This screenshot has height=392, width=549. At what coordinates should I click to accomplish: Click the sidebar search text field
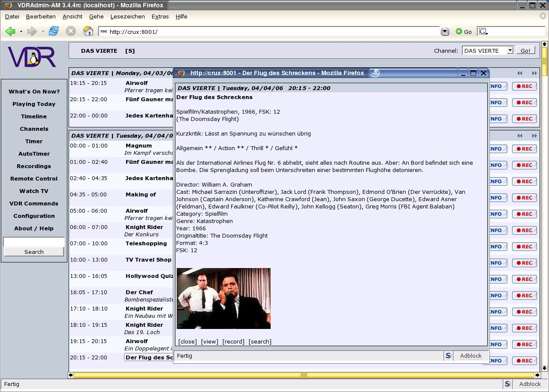click(34, 242)
